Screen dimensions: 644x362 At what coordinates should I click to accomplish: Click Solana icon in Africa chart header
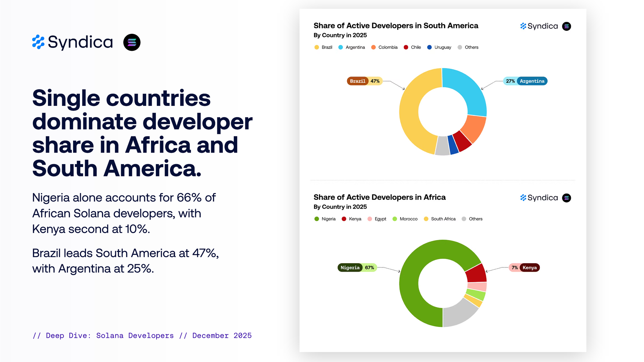(566, 198)
